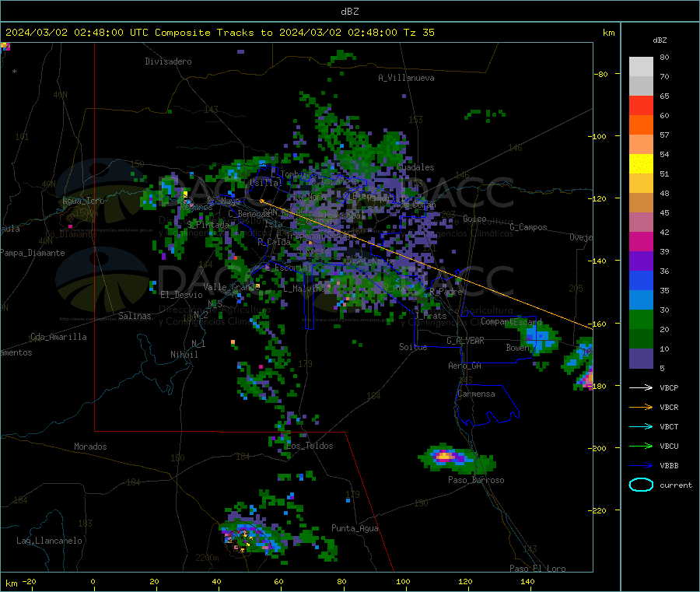
Task: Click the '-80' km tick on right axis
Action: (601, 74)
